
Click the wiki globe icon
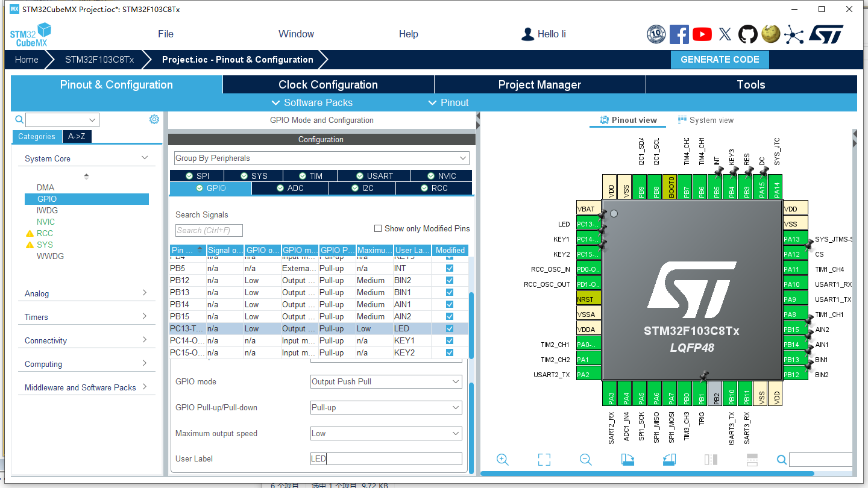point(771,34)
